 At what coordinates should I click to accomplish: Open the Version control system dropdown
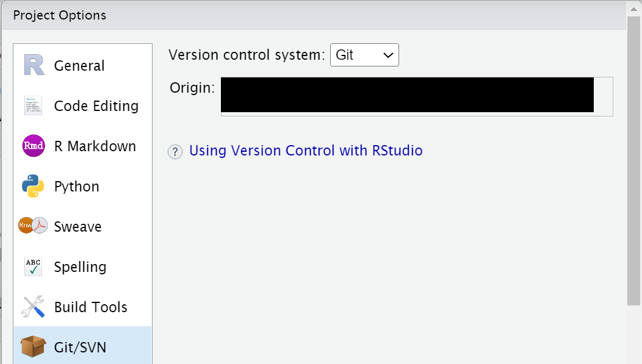tap(364, 55)
